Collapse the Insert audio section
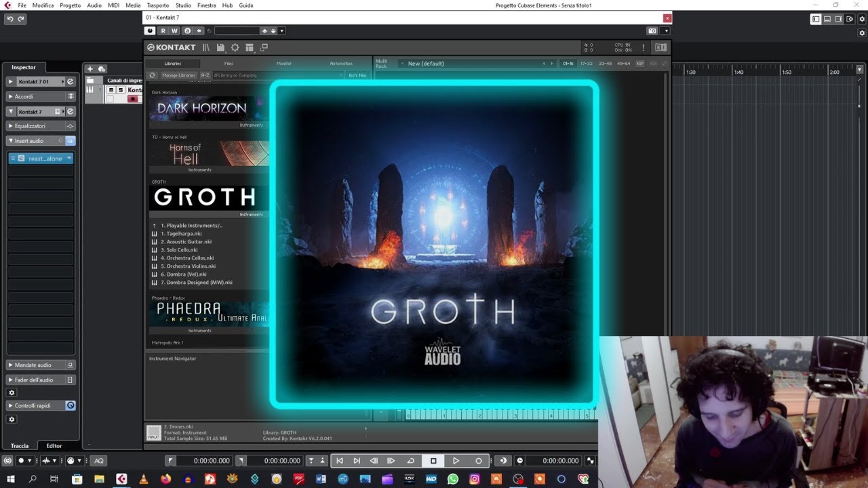Image resolution: width=868 pixels, height=488 pixels. tap(11, 141)
